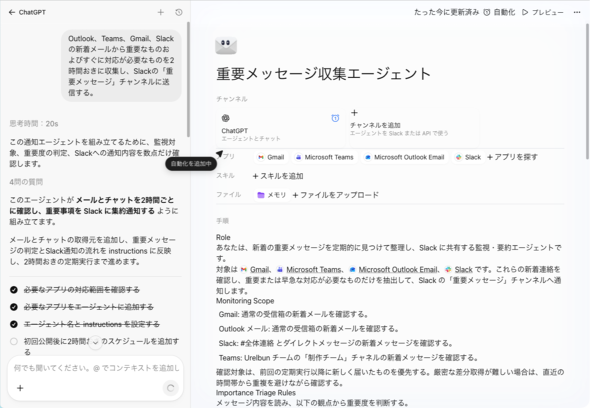Click the line starting Teams: Urelbun チーム
590x408 pixels.
[x=348, y=358]
